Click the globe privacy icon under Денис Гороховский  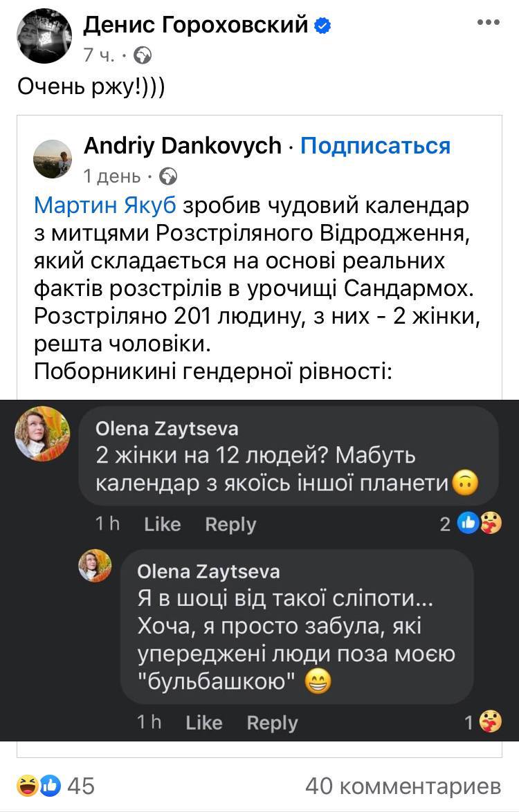tap(143, 55)
